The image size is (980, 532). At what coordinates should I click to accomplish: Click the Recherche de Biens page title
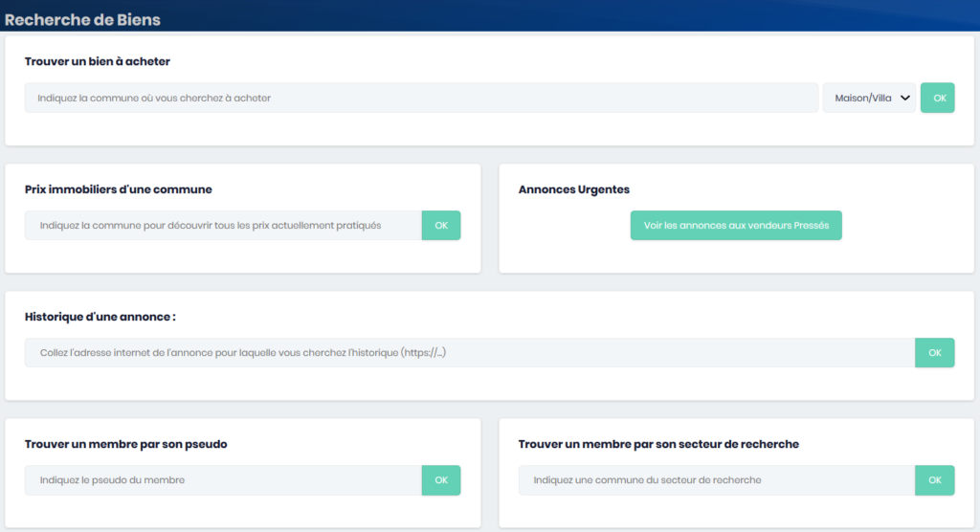pos(82,19)
